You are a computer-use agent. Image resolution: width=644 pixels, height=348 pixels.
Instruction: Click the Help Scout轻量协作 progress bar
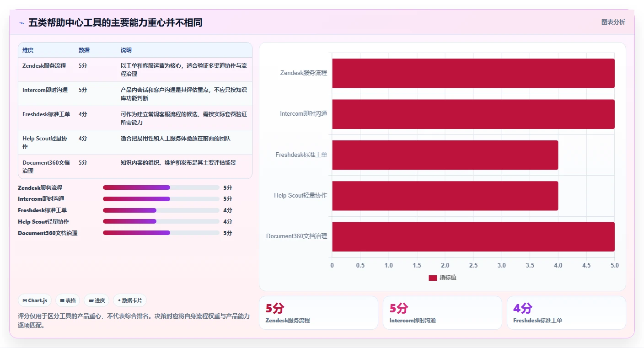click(161, 221)
